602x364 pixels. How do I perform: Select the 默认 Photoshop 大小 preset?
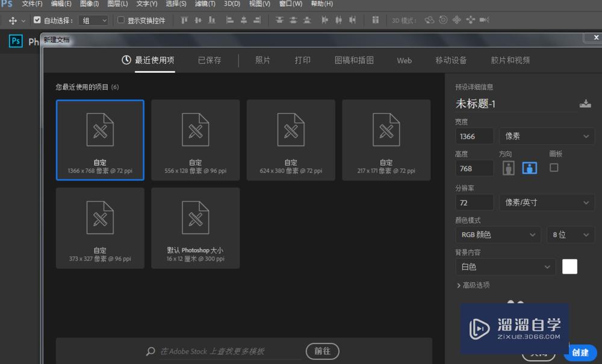click(x=196, y=228)
